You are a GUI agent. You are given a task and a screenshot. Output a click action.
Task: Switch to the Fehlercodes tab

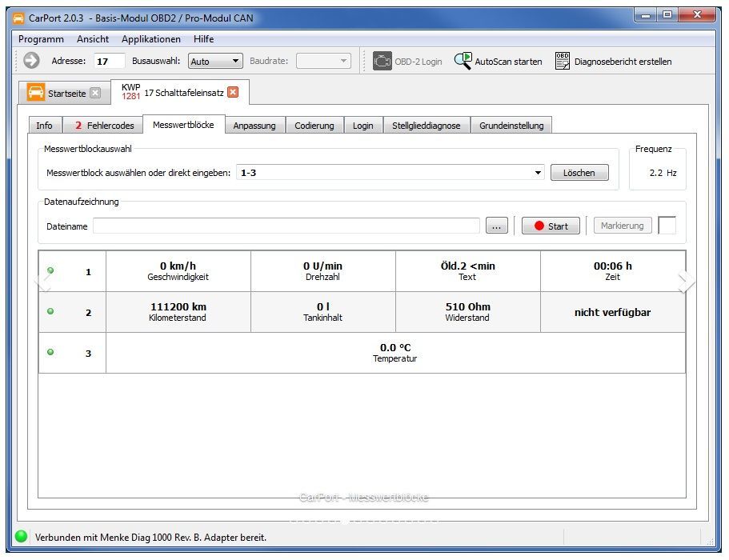(x=104, y=126)
